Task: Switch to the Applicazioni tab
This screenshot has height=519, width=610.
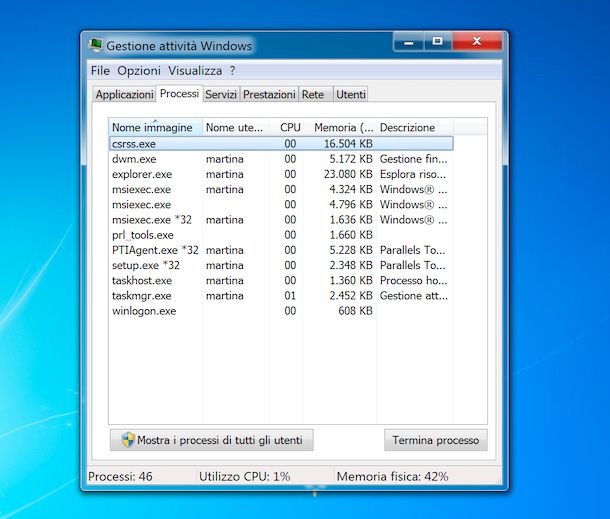Action: pyautogui.click(x=124, y=95)
